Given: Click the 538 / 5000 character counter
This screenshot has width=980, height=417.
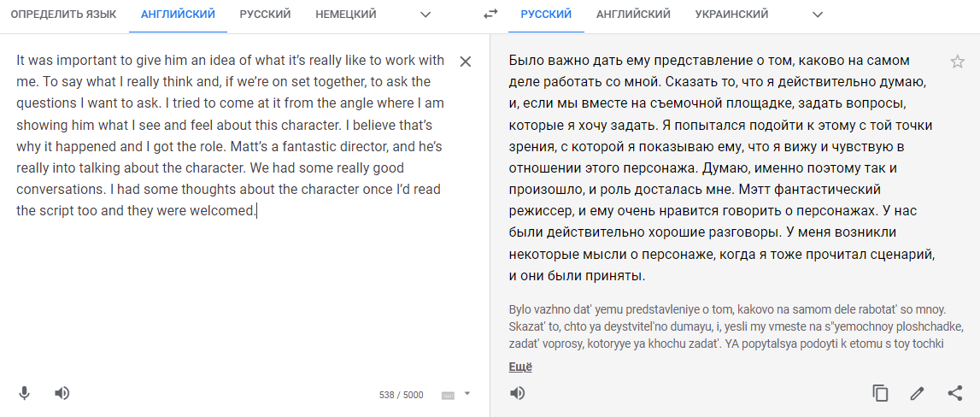Looking at the screenshot, I should tap(402, 395).
